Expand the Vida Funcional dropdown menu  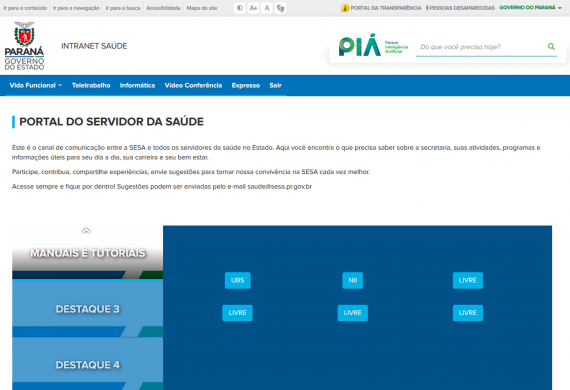tap(36, 85)
